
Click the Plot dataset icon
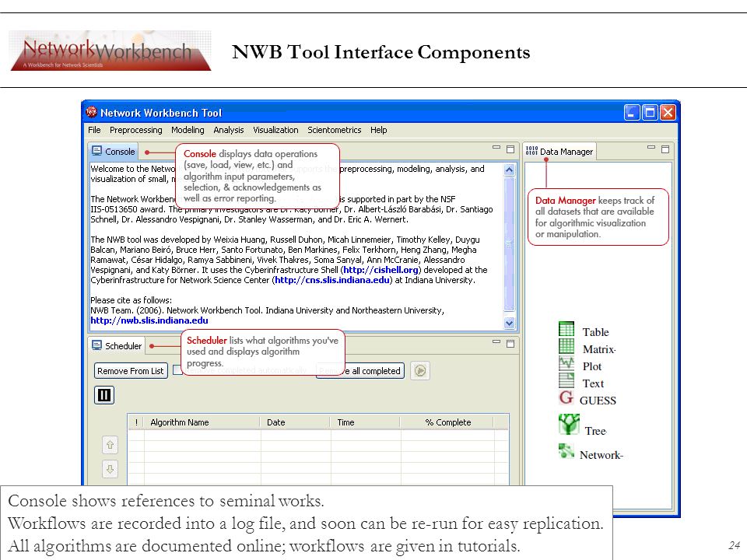[566, 363]
